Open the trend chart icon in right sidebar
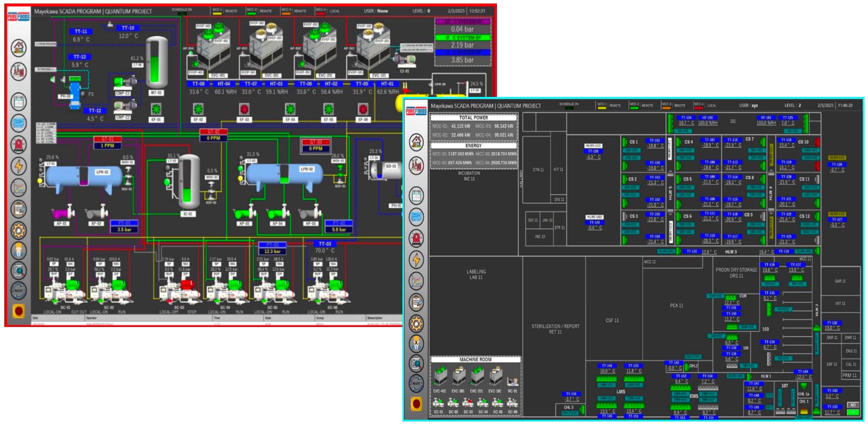Viewport: 868px width, 425px height. [416, 281]
